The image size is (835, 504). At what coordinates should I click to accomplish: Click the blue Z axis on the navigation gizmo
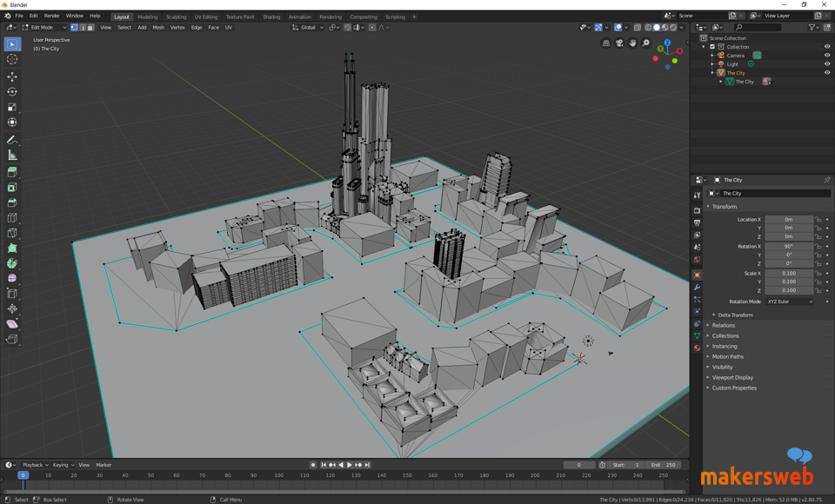point(668,42)
